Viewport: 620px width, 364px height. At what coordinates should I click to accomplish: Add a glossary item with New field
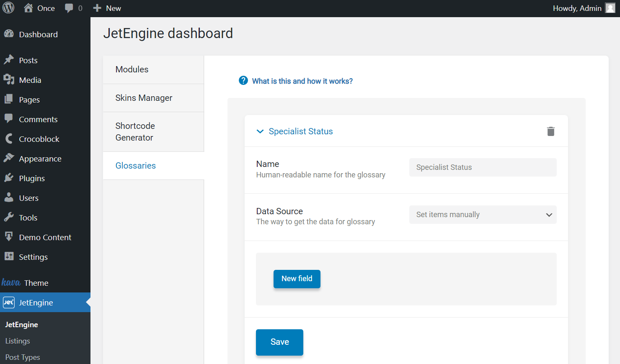297,279
